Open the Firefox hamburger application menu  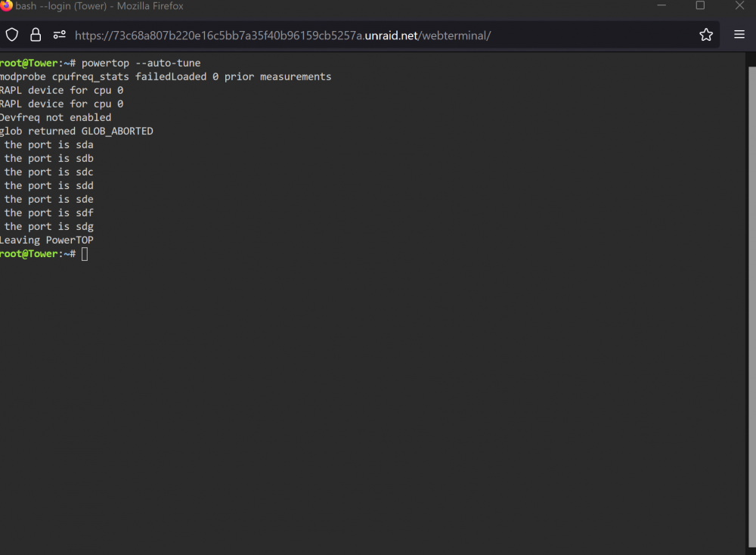739,34
